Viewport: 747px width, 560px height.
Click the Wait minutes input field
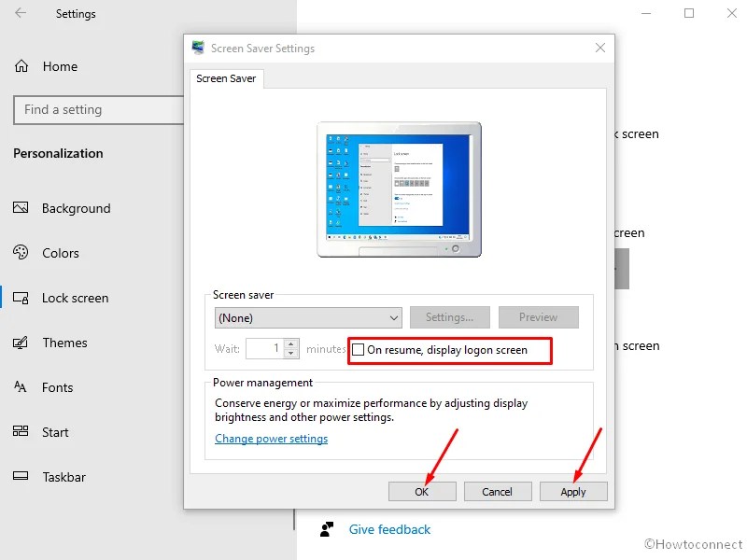[267, 348]
